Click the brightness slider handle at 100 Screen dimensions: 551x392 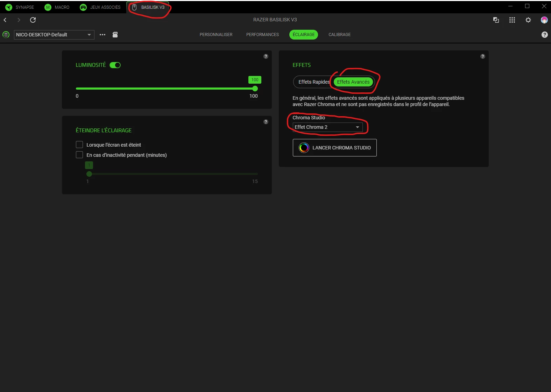[x=255, y=89]
